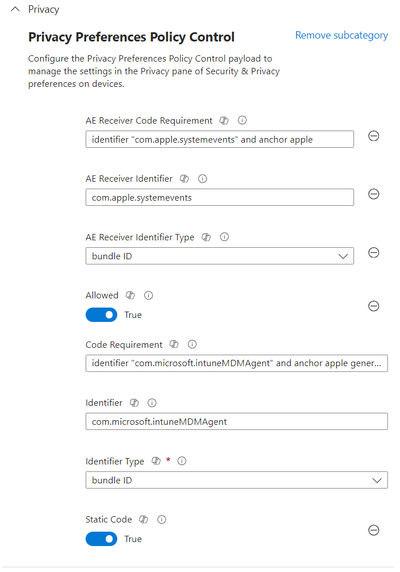
Task: Remove the AE Receiver Identifier setting
Action: tap(373, 194)
